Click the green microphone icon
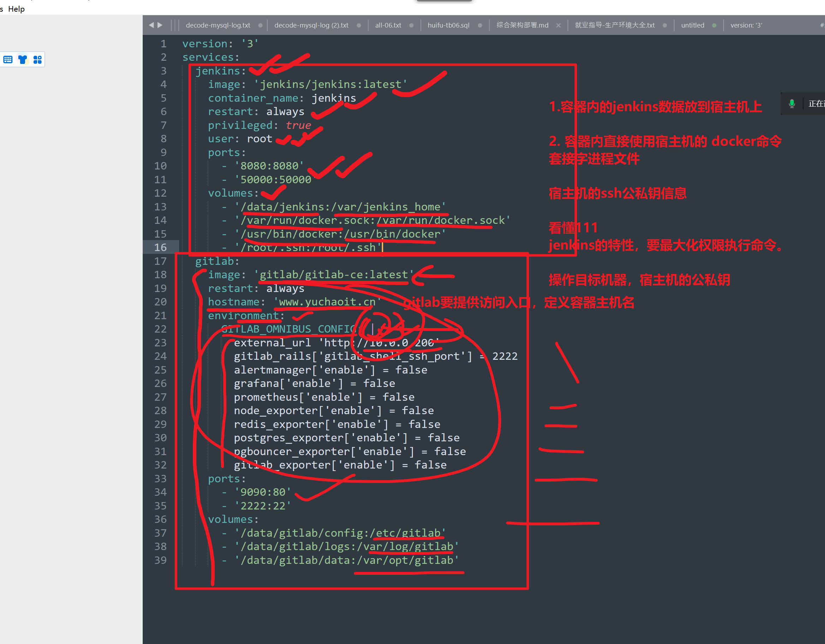The height and width of the screenshot is (644, 825). pos(792,103)
